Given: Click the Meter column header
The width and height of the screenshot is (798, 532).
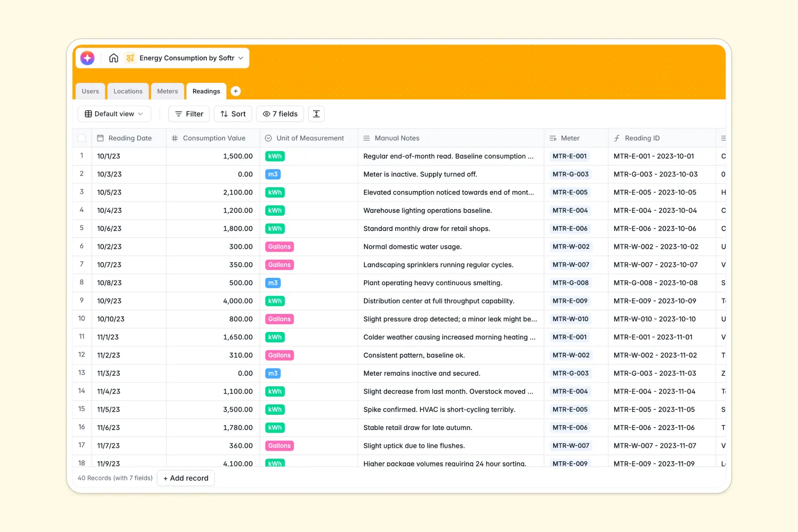Looking at the screenshot, I should pos(576,138).
